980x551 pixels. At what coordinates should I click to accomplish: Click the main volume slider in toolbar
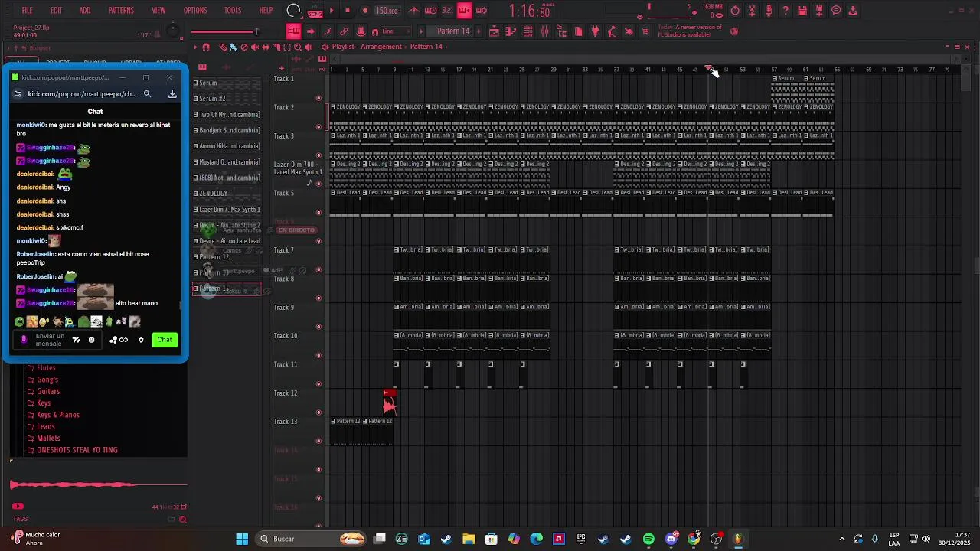[x=225, y=31]
